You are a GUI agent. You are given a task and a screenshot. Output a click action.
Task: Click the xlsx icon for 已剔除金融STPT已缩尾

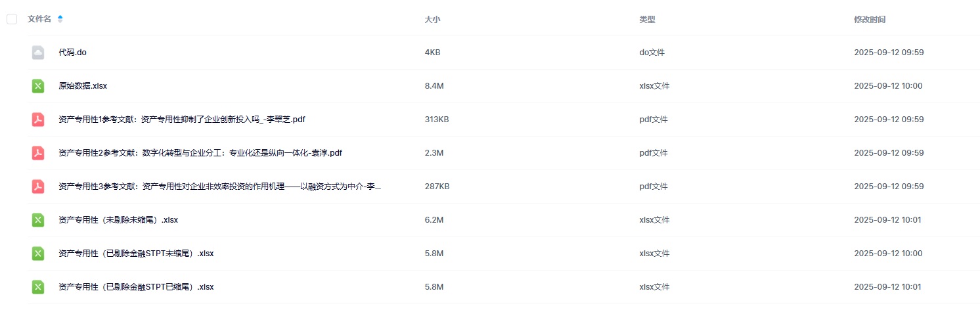(38, 287)
